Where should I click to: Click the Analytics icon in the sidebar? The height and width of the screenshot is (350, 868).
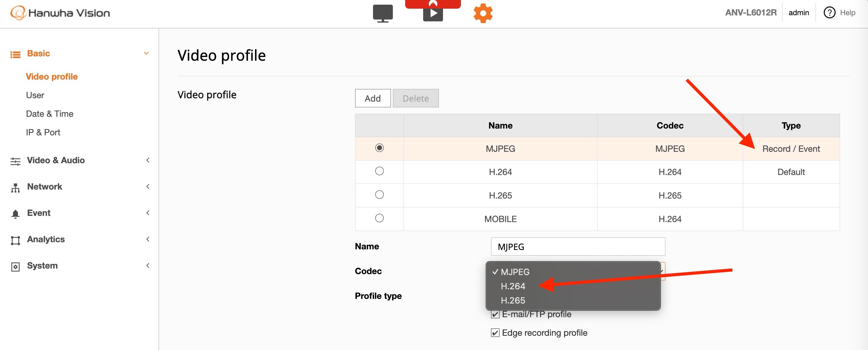click(15, 239)
